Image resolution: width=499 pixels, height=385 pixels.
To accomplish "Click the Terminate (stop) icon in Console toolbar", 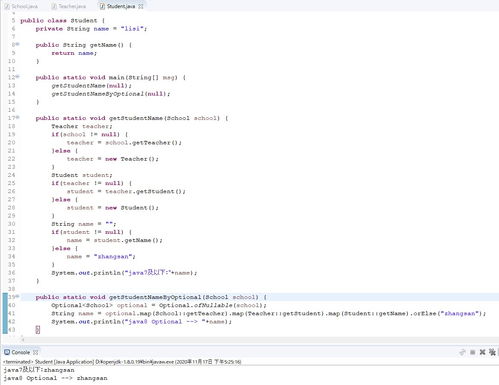I will click(x=472, y=352).
